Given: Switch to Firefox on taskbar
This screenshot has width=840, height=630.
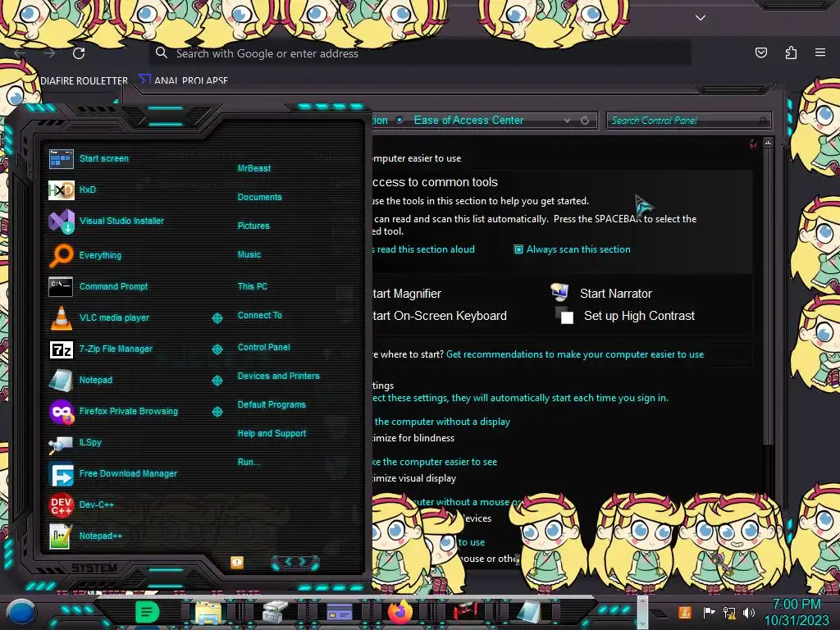Looking at the screenshot, I should [400, 612].
